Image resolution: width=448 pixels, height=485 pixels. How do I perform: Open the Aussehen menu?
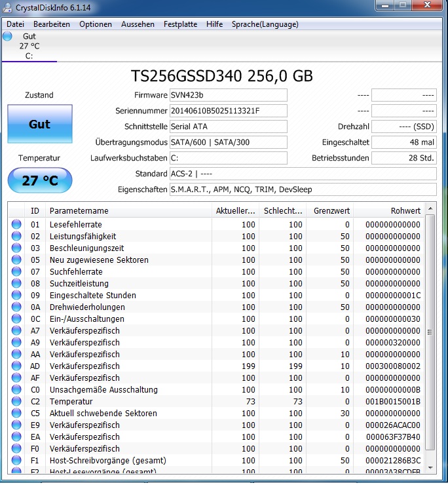(138, 24)
